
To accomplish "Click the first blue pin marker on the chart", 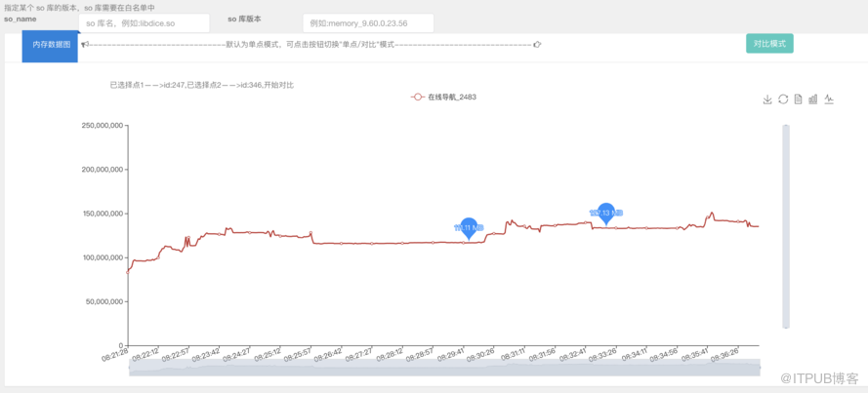I will (x=469, y=227).
